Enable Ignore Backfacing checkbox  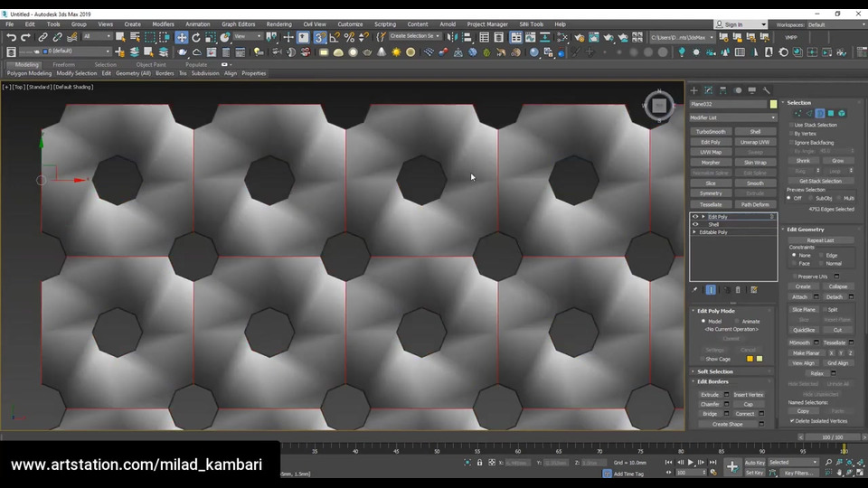792,142
